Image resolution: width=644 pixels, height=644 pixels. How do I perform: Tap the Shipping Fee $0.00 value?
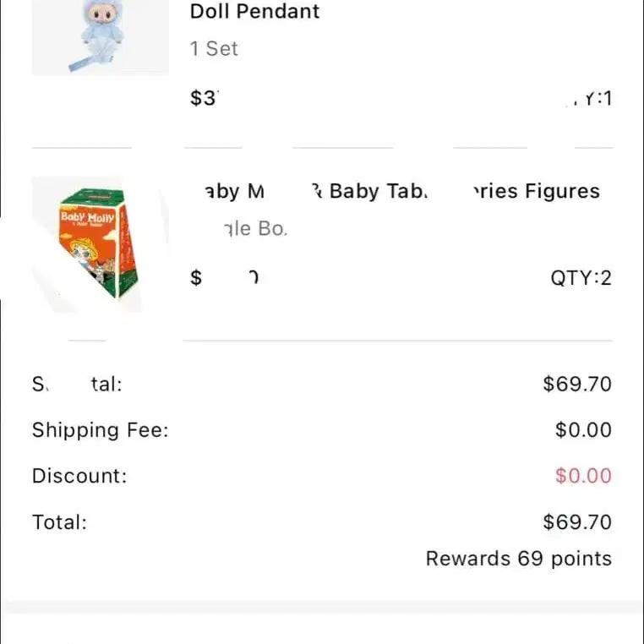click(582, 430)
